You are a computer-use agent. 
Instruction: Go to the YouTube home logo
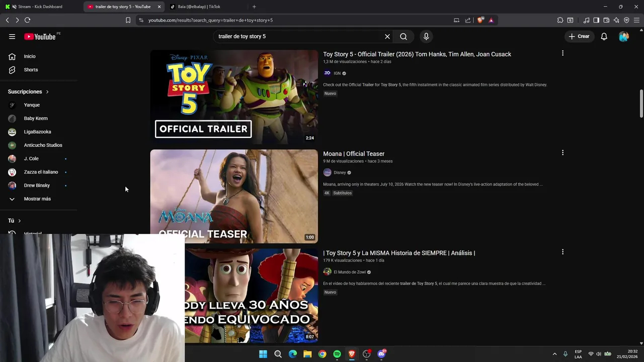coord(40,37)
